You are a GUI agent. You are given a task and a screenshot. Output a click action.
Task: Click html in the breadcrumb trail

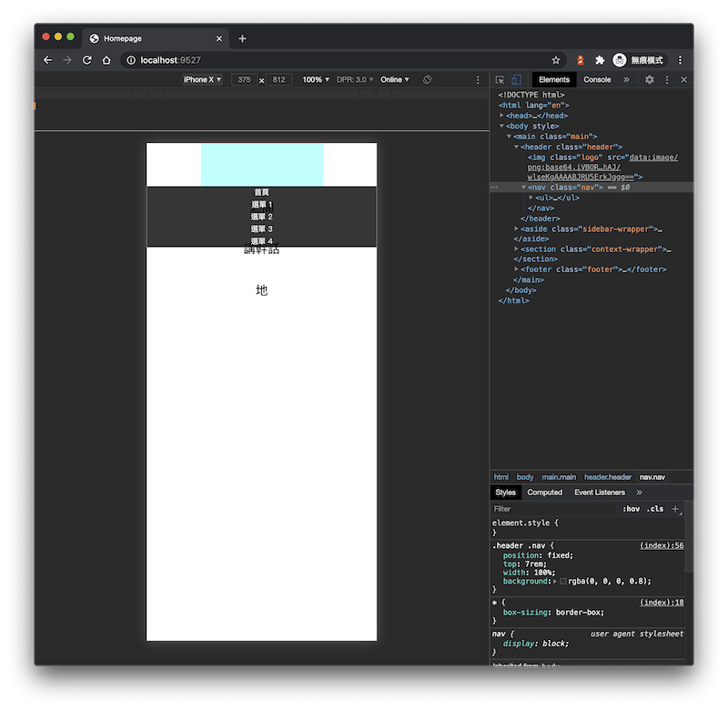point(501,477)
